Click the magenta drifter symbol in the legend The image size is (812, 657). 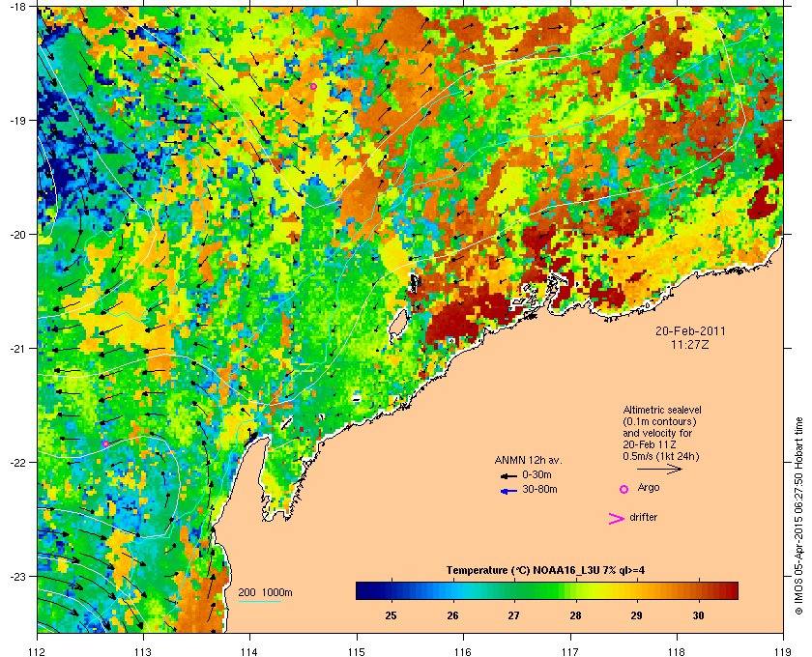point(617,519)
